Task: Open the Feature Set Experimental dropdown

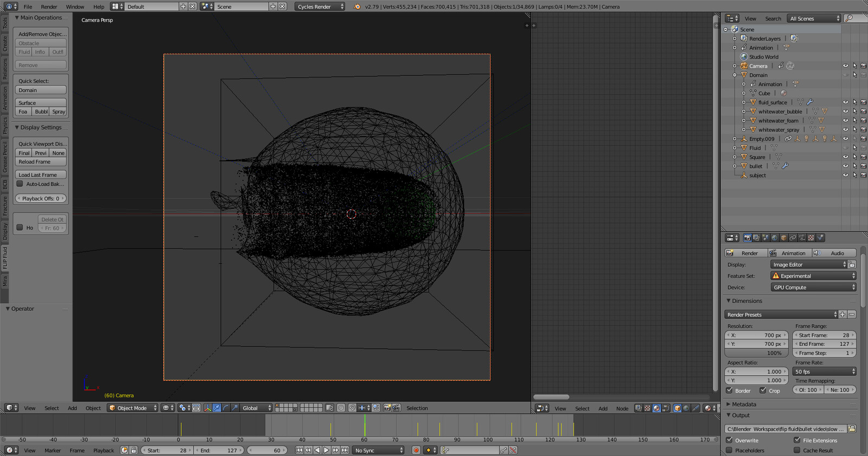Action: 813,276
